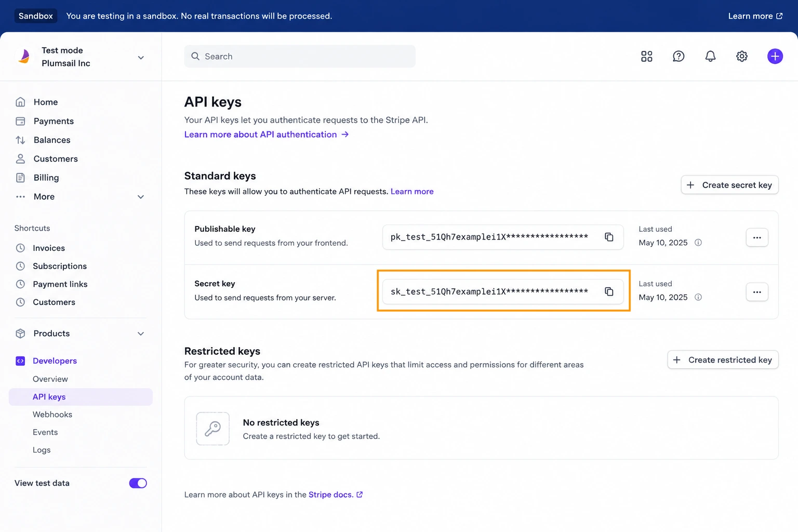This screenshot has height=532, width=798.
Task: Open Logs under Developers
Action: click(42, 449)
